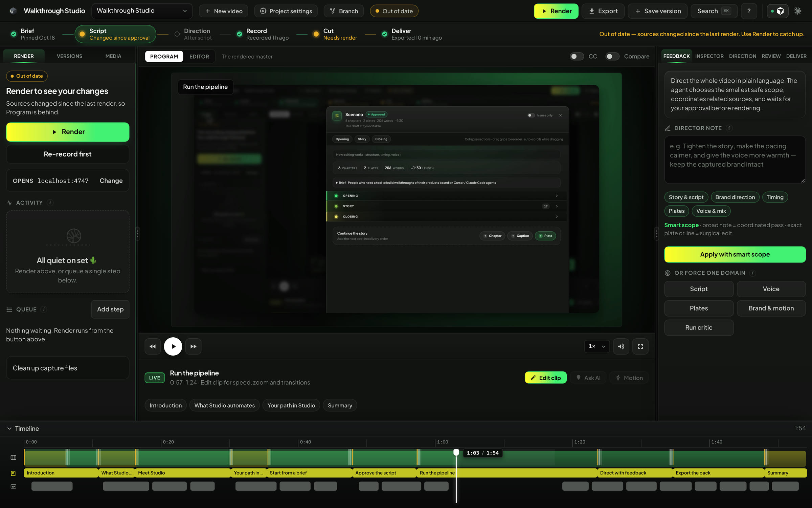Click the rewind playback button

coord(153,346)
